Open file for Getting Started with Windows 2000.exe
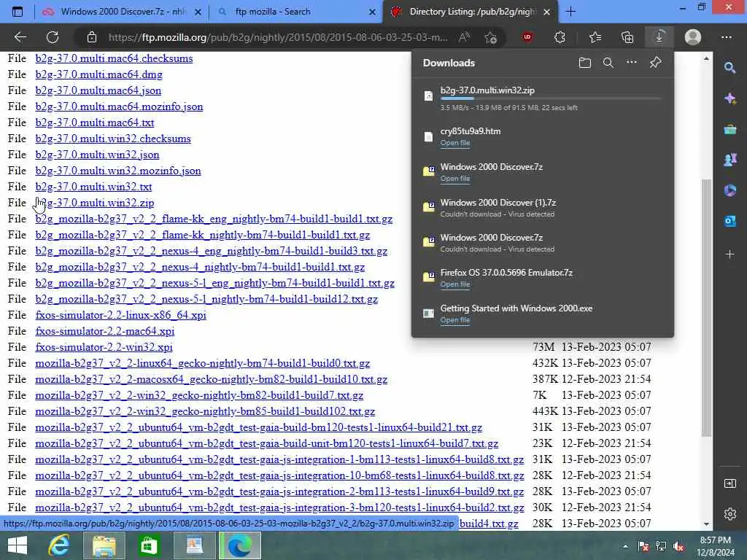The height and width of the screenshot is (560, 747). coord(455,320)
